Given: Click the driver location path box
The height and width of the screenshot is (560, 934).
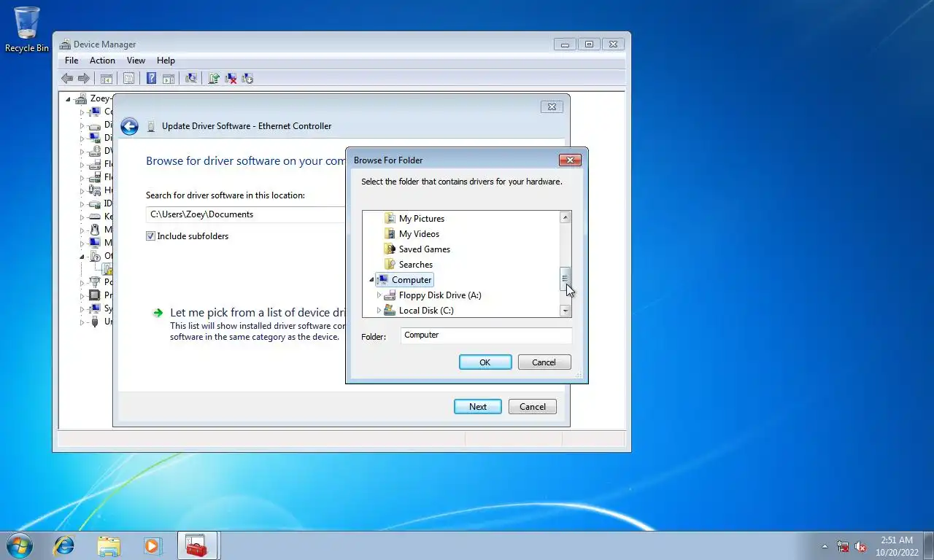Looking at the screenshot, I should point(245,214).
